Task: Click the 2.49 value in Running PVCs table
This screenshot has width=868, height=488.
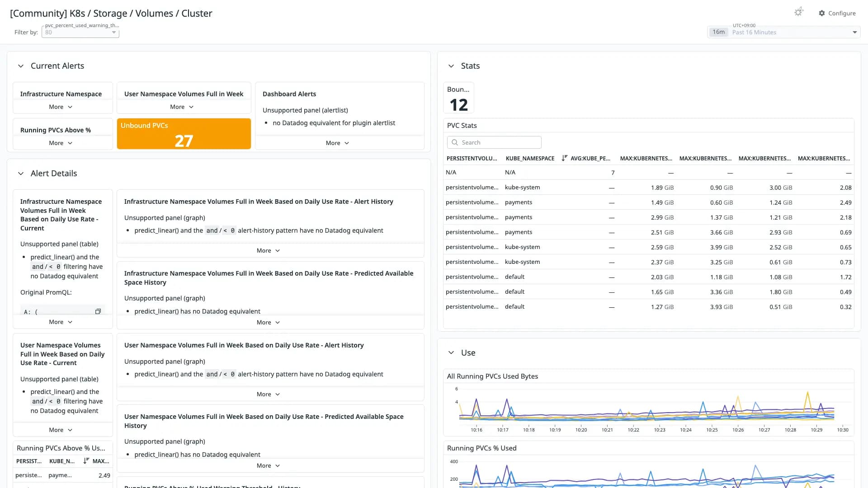Action: pos(104,475)
